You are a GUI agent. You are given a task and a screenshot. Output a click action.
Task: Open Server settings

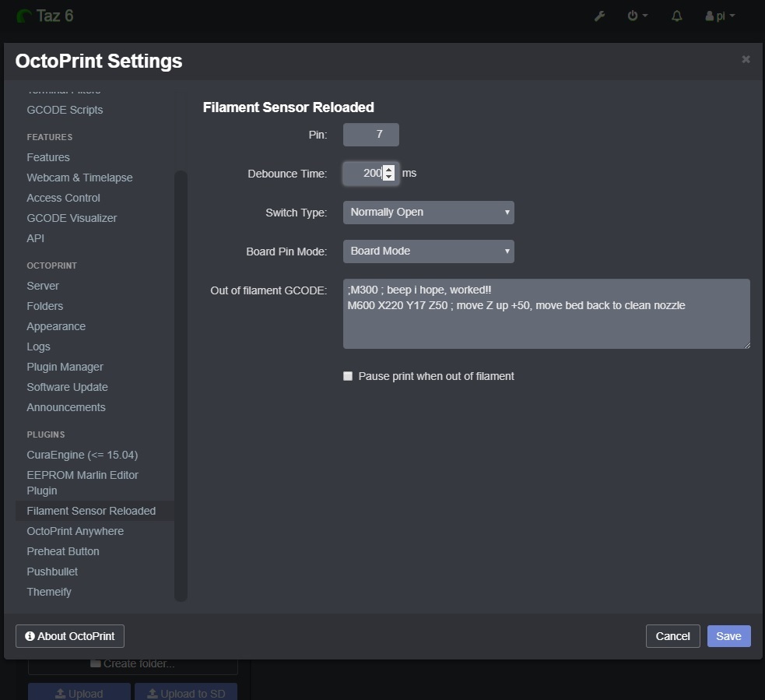[x=43, y=286]
